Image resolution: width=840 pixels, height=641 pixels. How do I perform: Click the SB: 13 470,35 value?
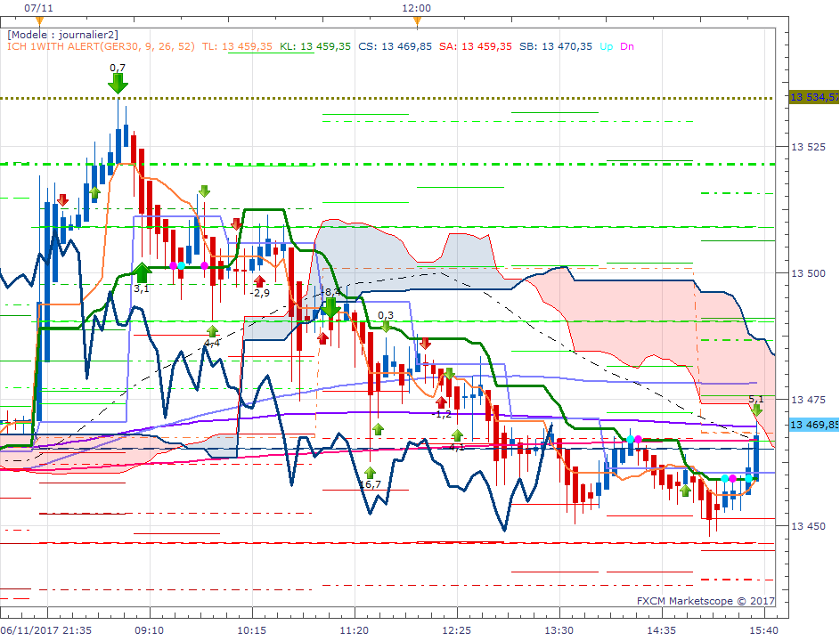coord(556,46)
